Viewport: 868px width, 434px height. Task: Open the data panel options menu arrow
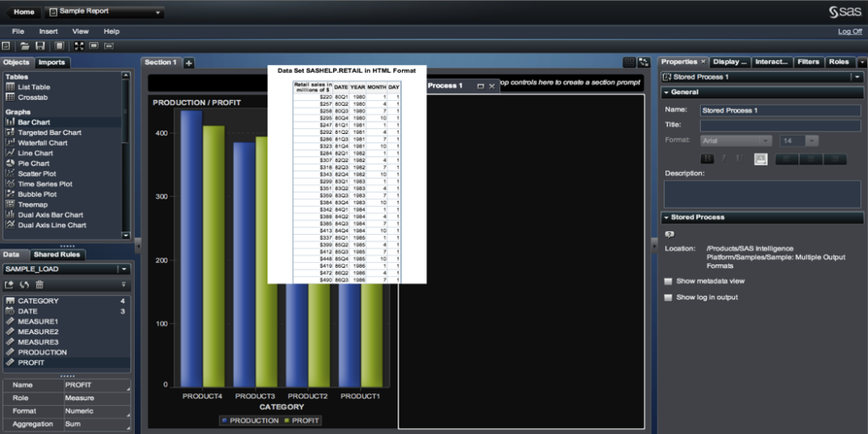click(x=124, y=285)
